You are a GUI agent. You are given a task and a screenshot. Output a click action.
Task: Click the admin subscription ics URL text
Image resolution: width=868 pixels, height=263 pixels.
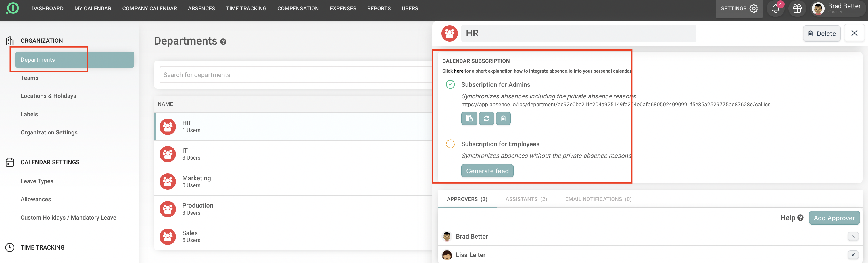(616, 105)
